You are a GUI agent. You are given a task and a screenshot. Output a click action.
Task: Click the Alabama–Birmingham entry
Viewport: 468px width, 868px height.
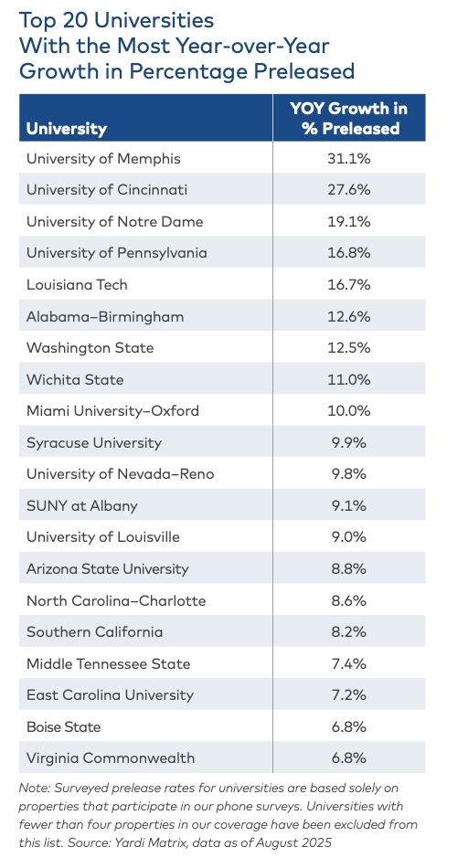pyautogui.click(x=105, y=317)
